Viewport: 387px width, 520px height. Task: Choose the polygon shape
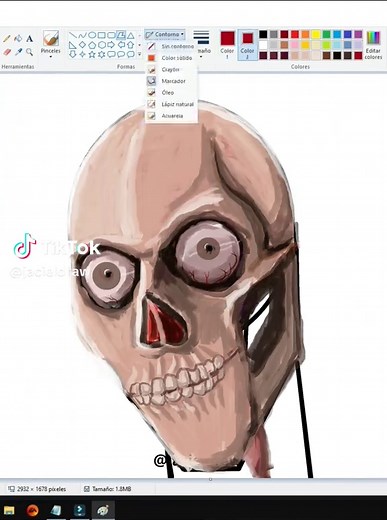[x=121, y=35]
